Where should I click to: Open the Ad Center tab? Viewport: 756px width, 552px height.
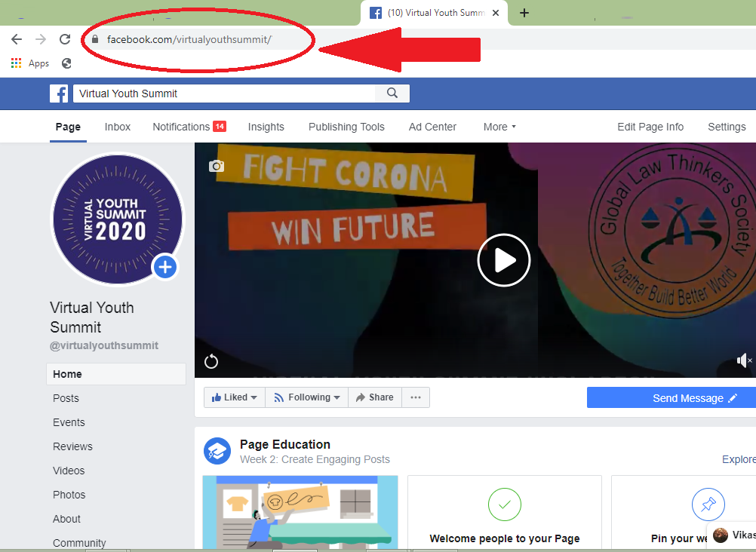[x=432, y=127]
